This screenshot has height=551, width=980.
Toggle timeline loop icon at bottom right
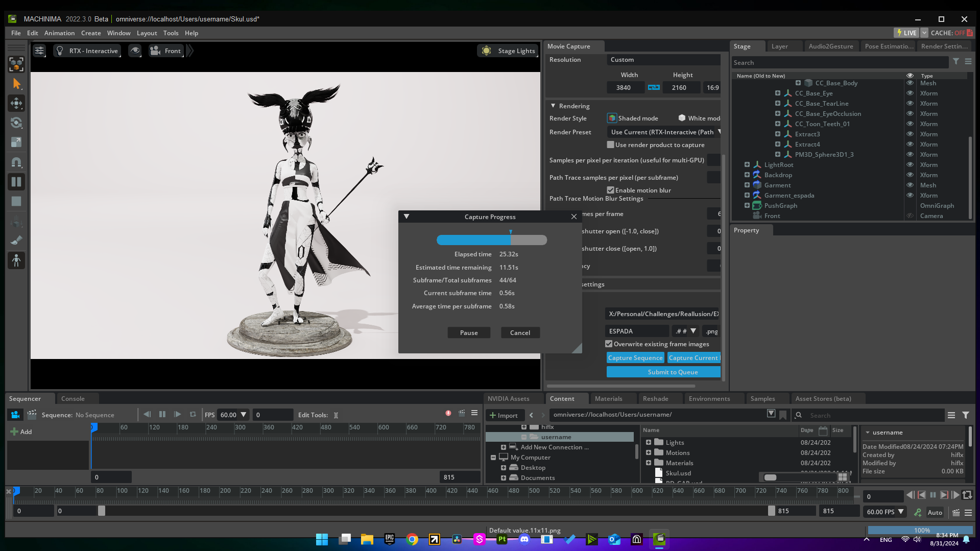pos(967,495)
